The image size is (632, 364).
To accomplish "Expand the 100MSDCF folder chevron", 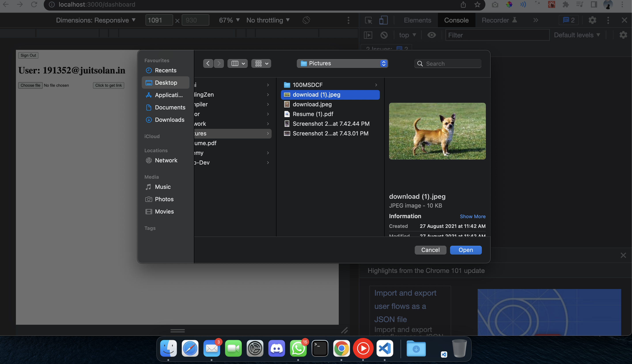I will (x=376, y=85).
